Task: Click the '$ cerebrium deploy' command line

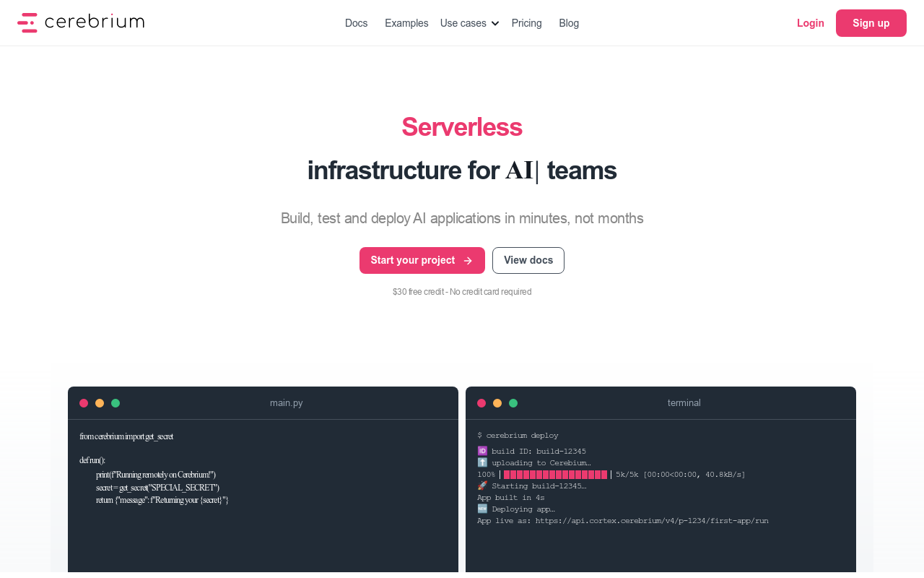Action: (518, 436)
